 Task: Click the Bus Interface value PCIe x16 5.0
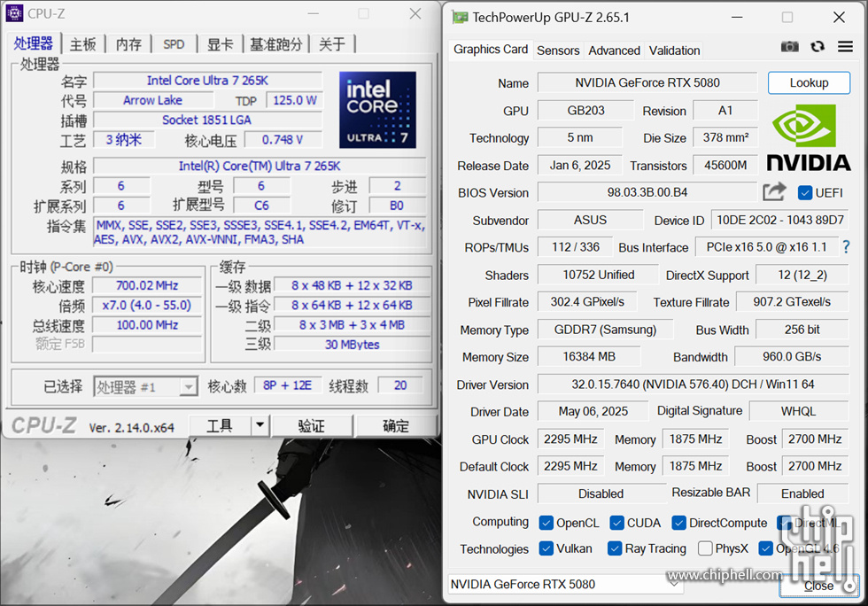[766, 247]
